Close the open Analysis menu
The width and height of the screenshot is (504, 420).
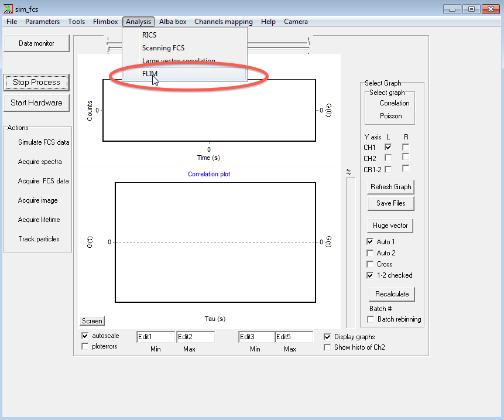pyautogui.click(x=139, y=22)
